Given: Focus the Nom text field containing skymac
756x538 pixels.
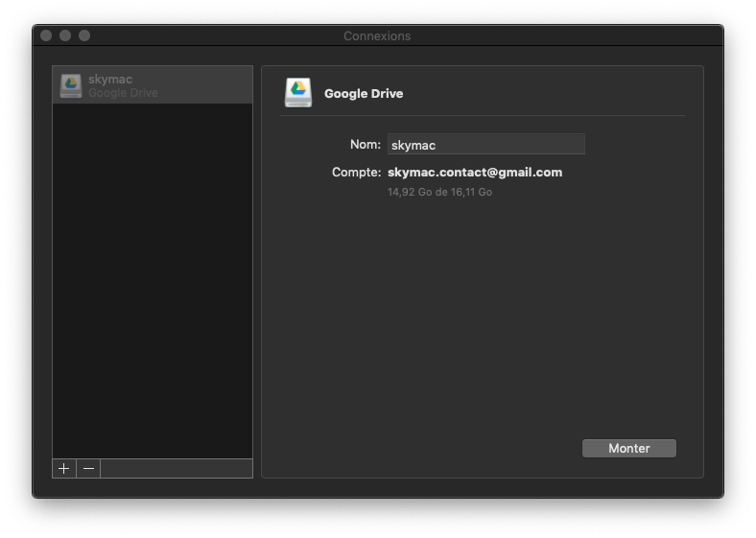Looking at the screenshot, I should click(x=486, y=145).
